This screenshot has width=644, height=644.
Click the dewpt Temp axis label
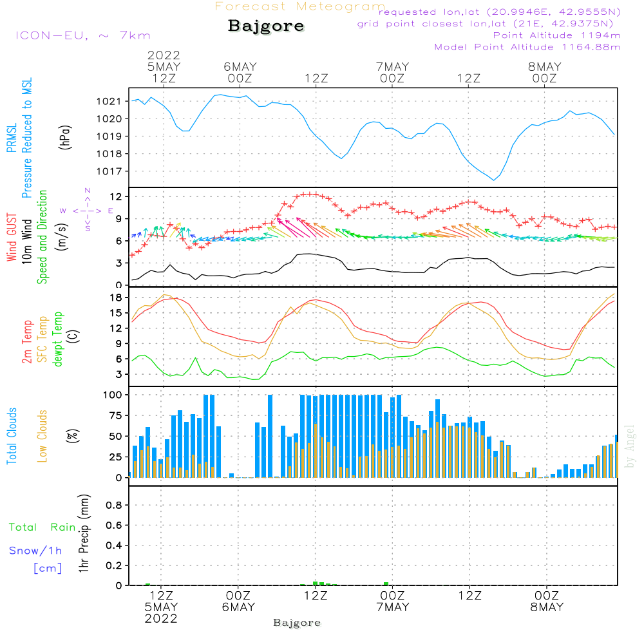[57, 339]
